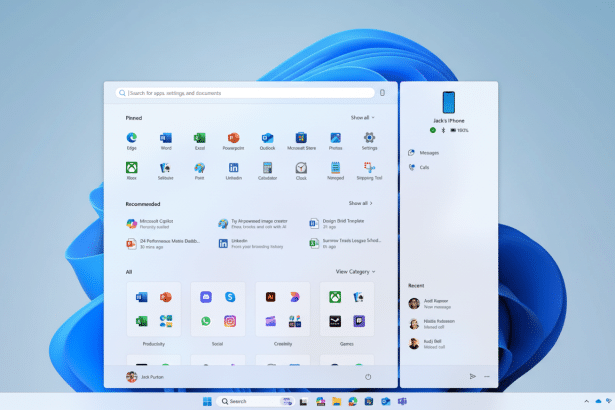The image size is (615, 410).
Task: Open Design Brief Template document
Action: coord(337,224)
